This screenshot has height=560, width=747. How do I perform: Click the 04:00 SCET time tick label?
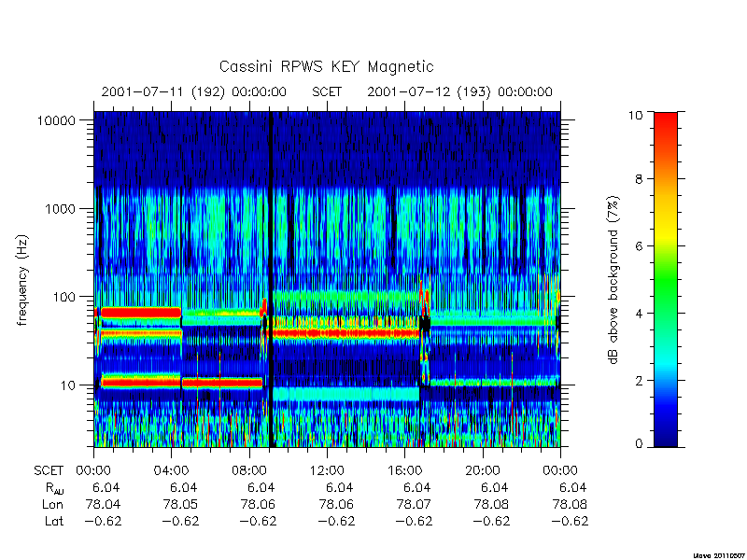click(171, 470)
